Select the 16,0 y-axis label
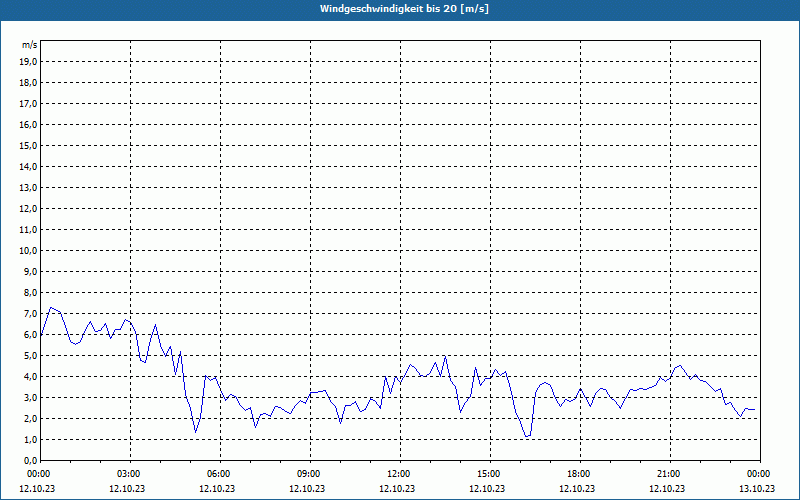Screen dimensions: 800x500 (29, 124)
